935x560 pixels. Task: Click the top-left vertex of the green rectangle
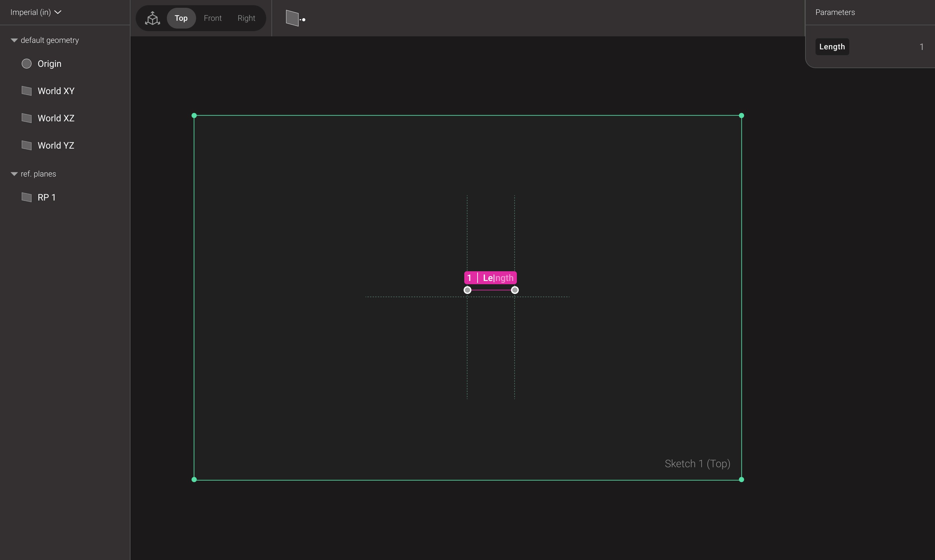tap(194, 115)
